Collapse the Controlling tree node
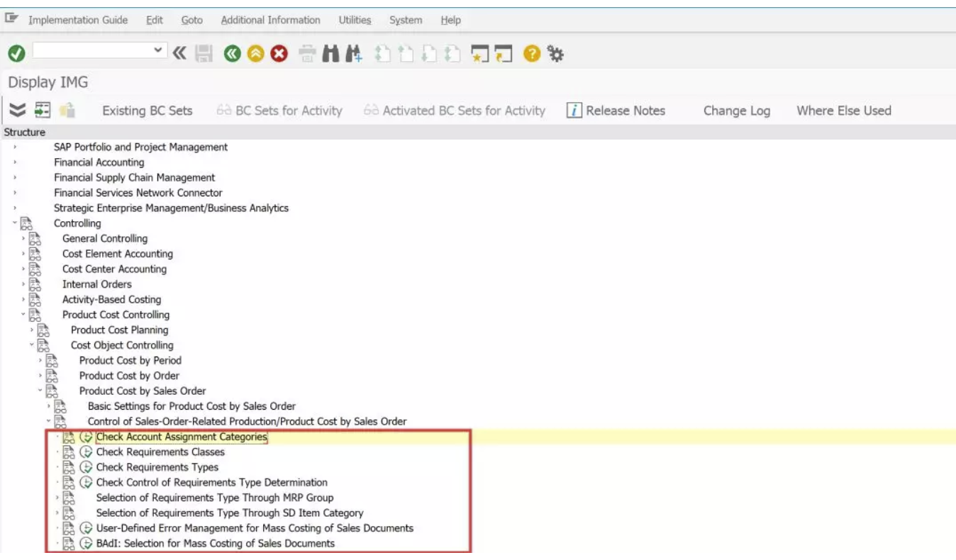 (x=14, y=223)
